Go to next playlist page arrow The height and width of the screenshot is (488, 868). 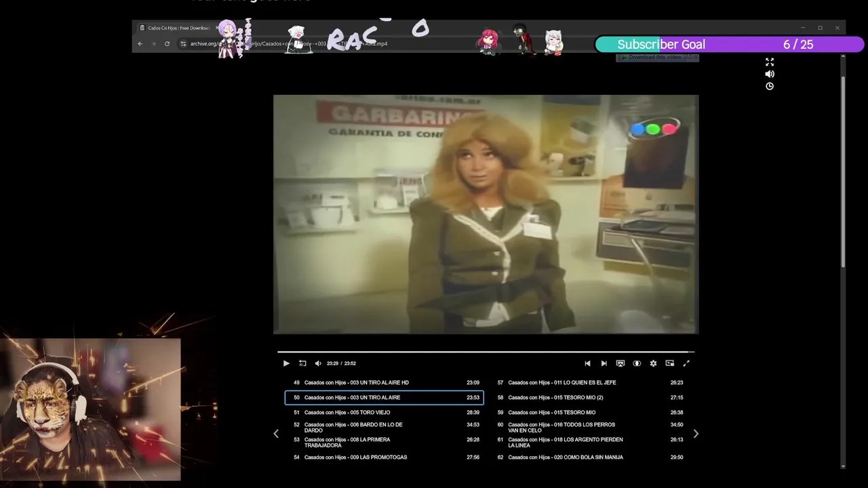(x=696, y=434)
